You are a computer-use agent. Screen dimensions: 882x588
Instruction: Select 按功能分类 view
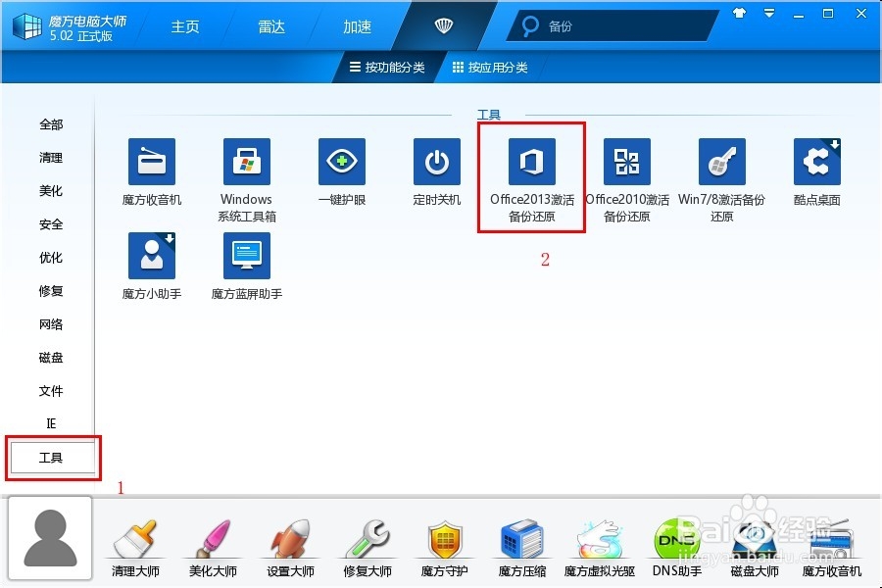click(387, 68)
